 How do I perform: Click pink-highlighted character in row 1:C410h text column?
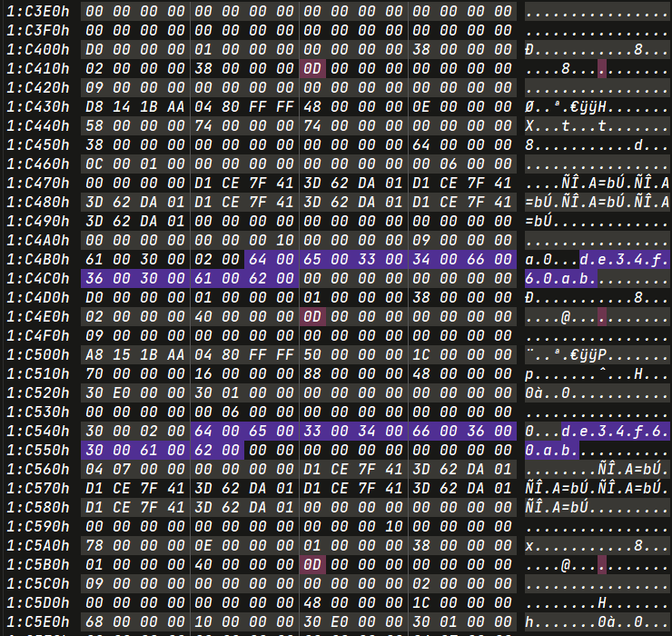tap(601, 69)
